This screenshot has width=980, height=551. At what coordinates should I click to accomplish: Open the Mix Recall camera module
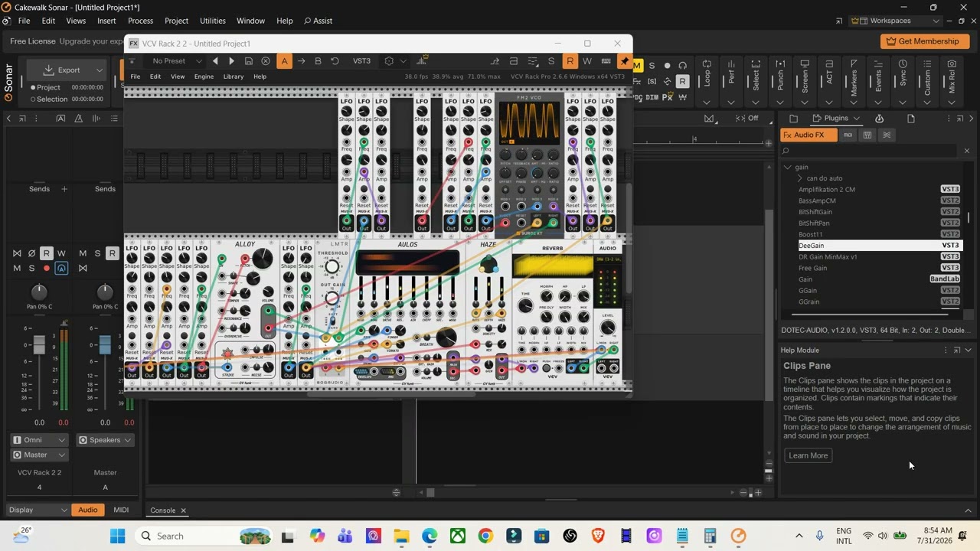(952, 65)
